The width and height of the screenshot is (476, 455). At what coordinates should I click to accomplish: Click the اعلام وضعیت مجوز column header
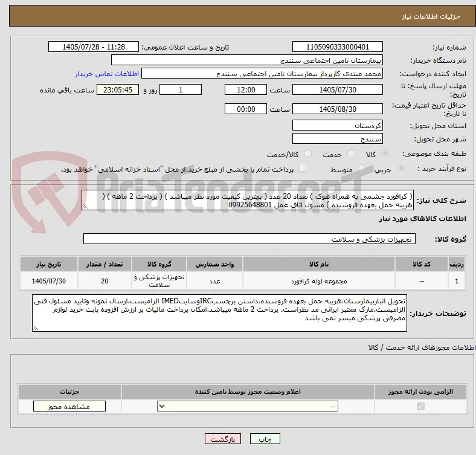[x=248, y=392]
